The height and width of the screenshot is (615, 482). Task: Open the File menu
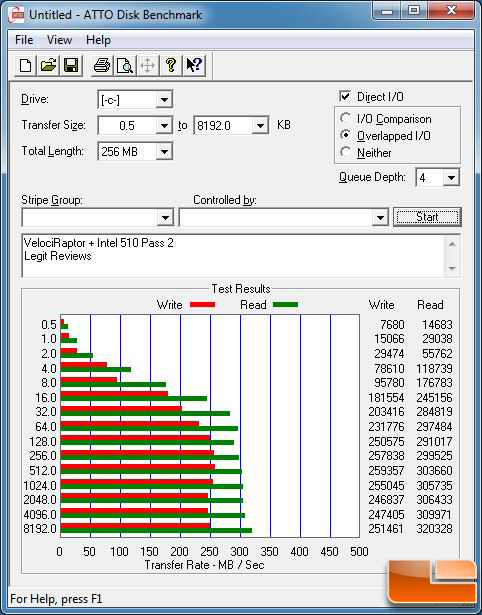click(24, 40)
